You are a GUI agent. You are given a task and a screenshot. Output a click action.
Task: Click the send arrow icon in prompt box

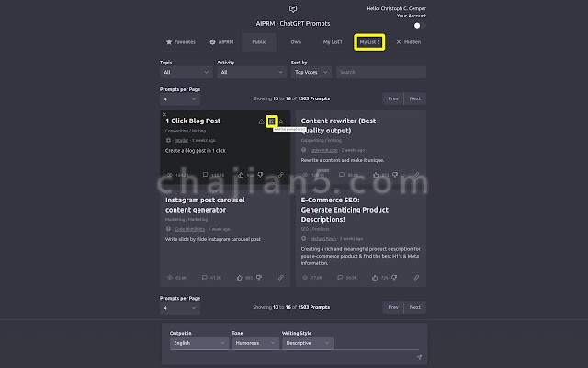click(x=419, y=357)
